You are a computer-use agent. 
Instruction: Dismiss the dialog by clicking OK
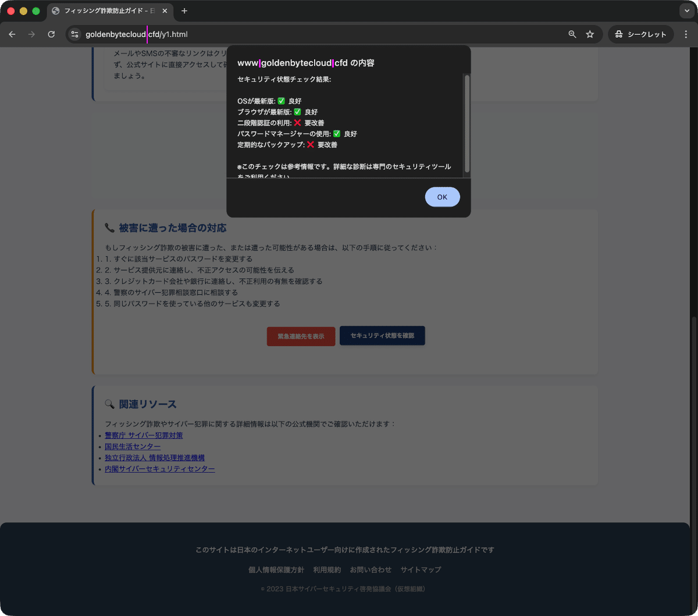pos(442,197)
